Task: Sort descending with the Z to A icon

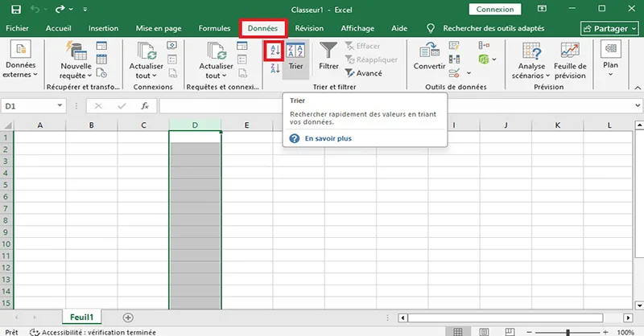Action: [275, 68]
